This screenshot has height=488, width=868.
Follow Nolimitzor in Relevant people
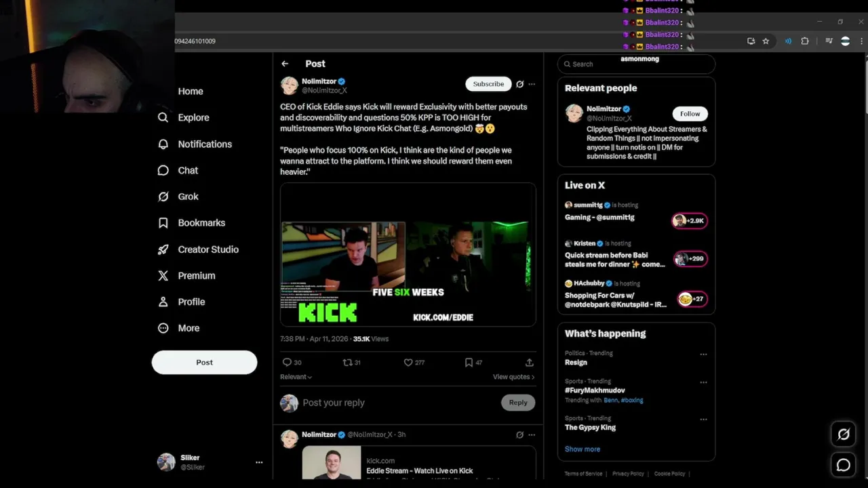[690, 114]
